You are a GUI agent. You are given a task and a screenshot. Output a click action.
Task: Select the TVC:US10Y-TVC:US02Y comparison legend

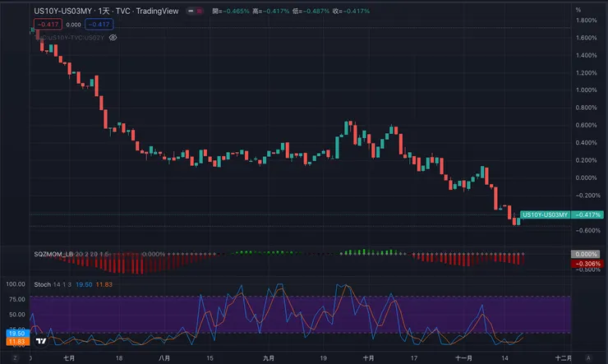click(x=71, y=38)
